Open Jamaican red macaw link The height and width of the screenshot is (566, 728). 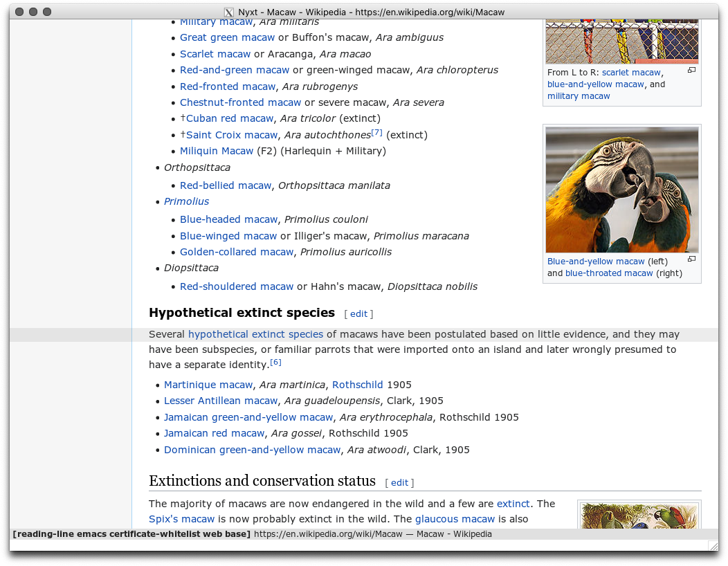pos(214,433)
